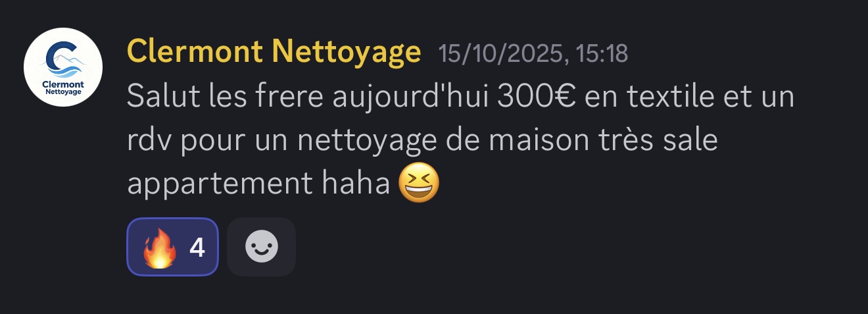This screenshot has height=314, width=868.
Task: Click the 15/10/2025, 15:18 timestamp
Action: [x=533, y=53]
